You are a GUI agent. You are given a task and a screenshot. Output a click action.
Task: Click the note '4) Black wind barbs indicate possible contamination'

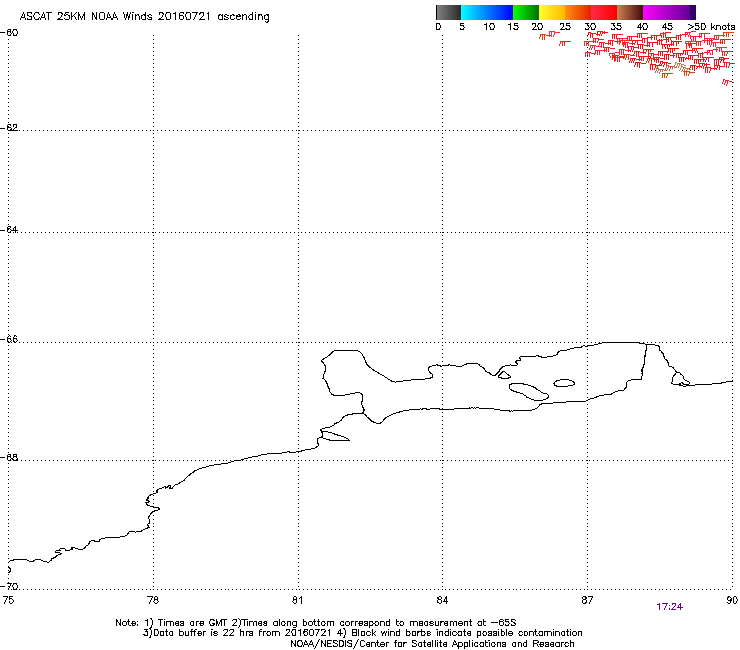click(460, 633)
